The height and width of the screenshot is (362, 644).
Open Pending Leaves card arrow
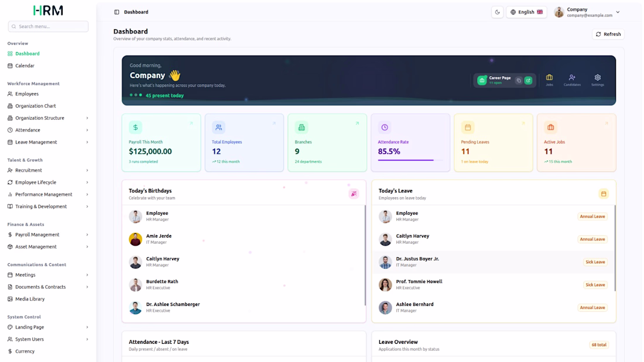(523, 123)
